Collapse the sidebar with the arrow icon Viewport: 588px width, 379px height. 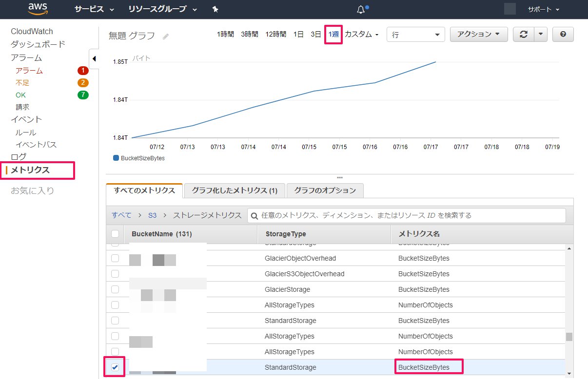click(x=94, y=58)
